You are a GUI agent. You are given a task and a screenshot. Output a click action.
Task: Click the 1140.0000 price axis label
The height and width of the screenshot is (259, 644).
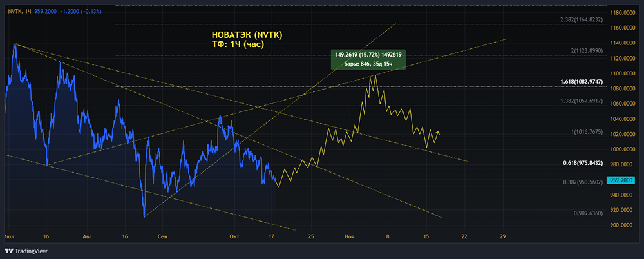coord(623,43)
